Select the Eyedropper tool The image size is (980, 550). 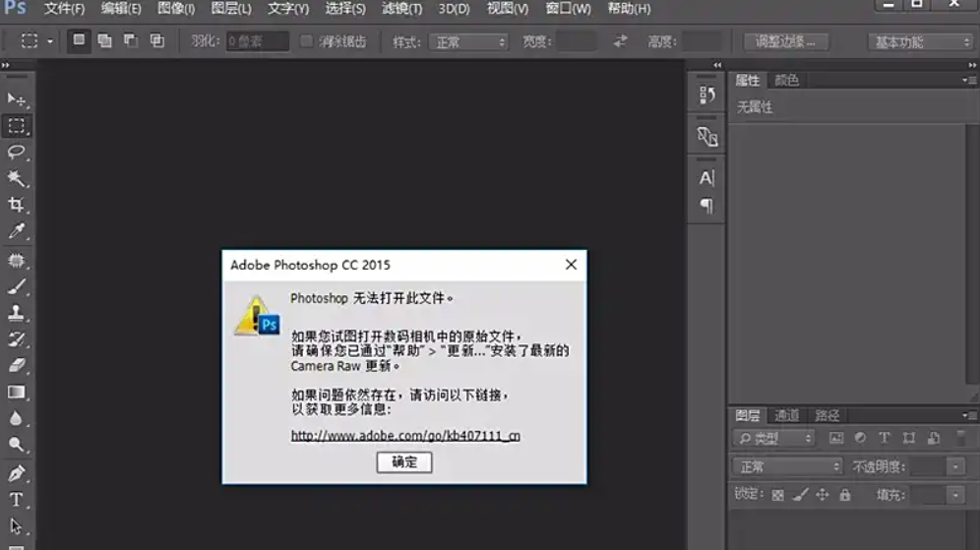click(17, 232)
